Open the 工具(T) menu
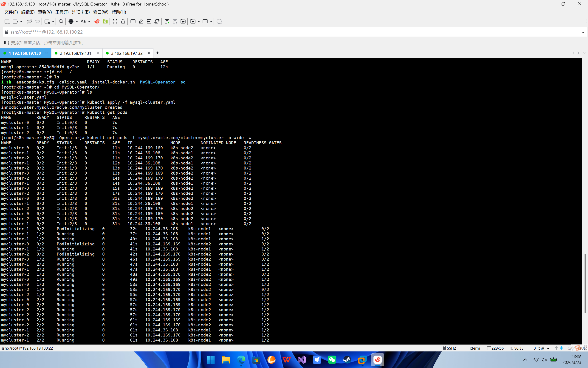The width and height of the screenshot is (588, 368). click(x=62, y=12)
